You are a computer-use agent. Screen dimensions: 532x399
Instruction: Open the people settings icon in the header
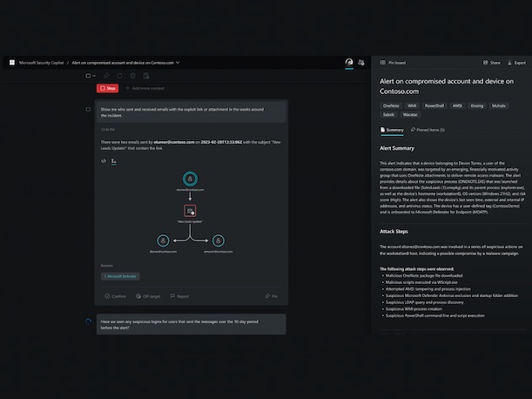361,63
